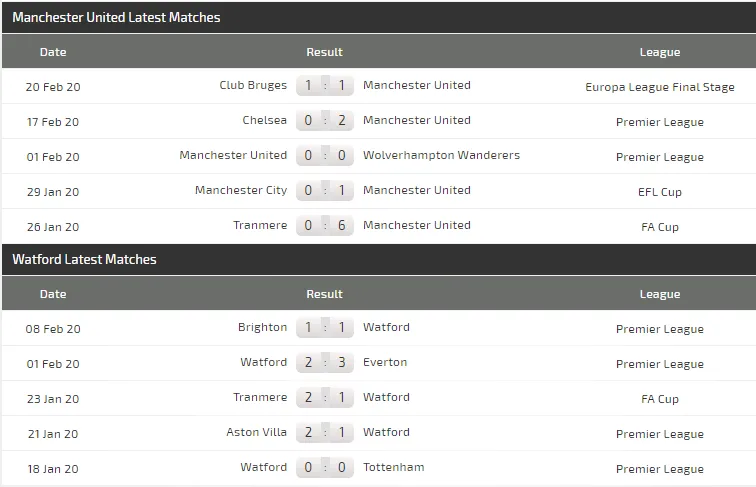Click the Club Bruges team name
The image size is (756, 487).
(253, 86)
